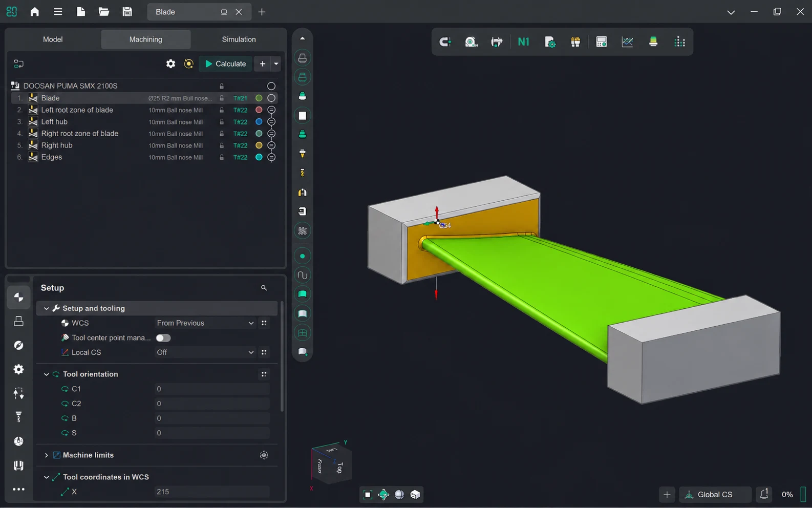
Task: Open the Global CS coordinate system button
Action: [715, 494]
